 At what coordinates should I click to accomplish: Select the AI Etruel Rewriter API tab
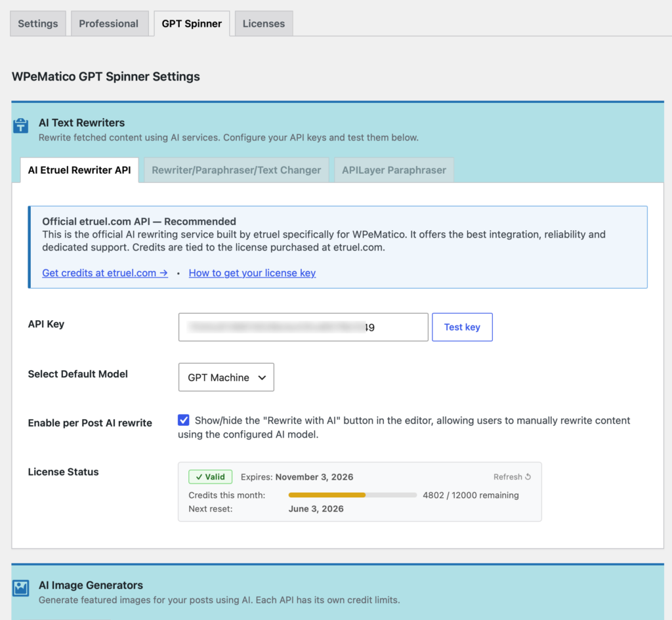click(x=79, y=170)
